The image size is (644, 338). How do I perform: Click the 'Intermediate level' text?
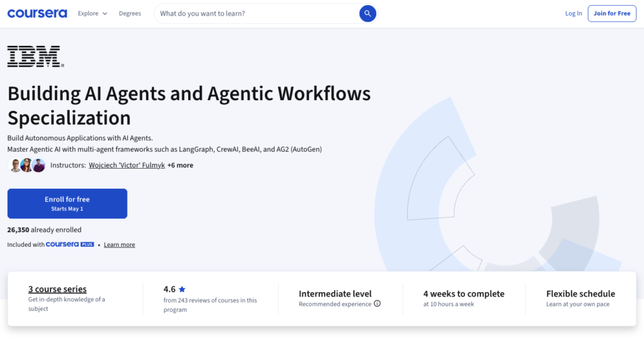[x=335, y=293]
